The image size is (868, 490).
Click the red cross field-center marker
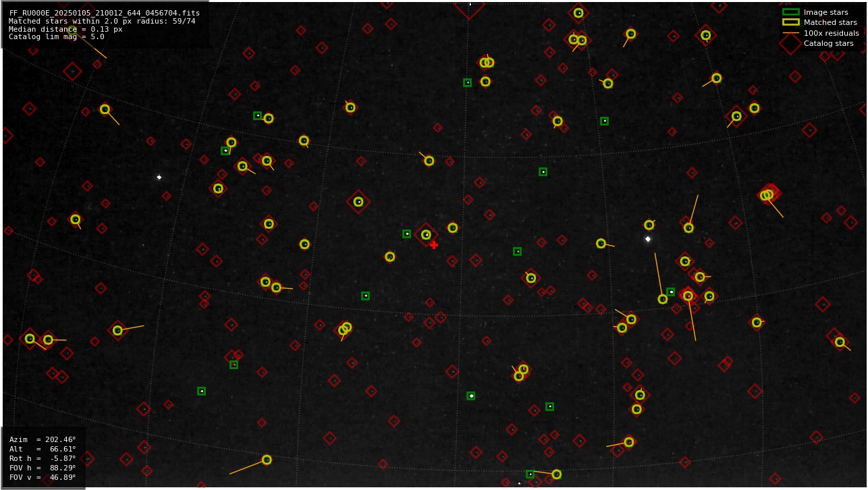pyautogui.click(x=434, y=245)
